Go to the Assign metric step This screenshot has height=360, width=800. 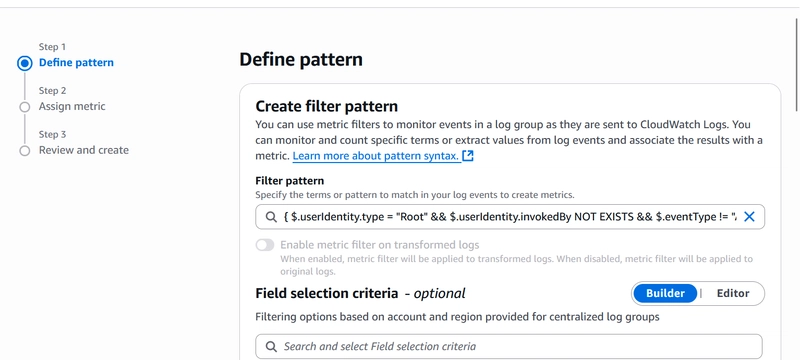pos(72,107)
